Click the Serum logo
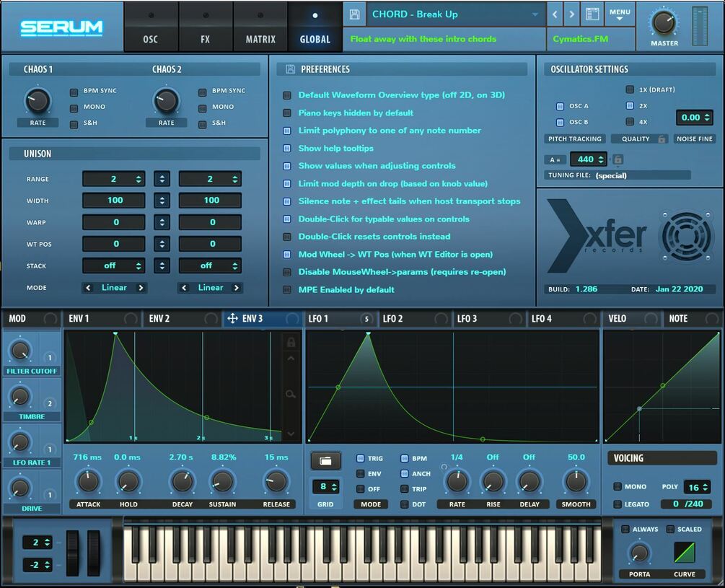Screen dimensions: 725x588 (61, 27)
